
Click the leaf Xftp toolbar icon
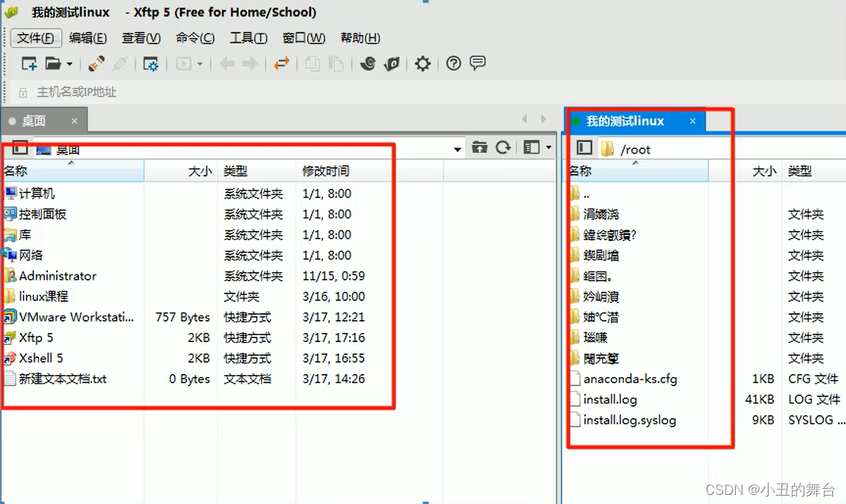coord(391,64)
